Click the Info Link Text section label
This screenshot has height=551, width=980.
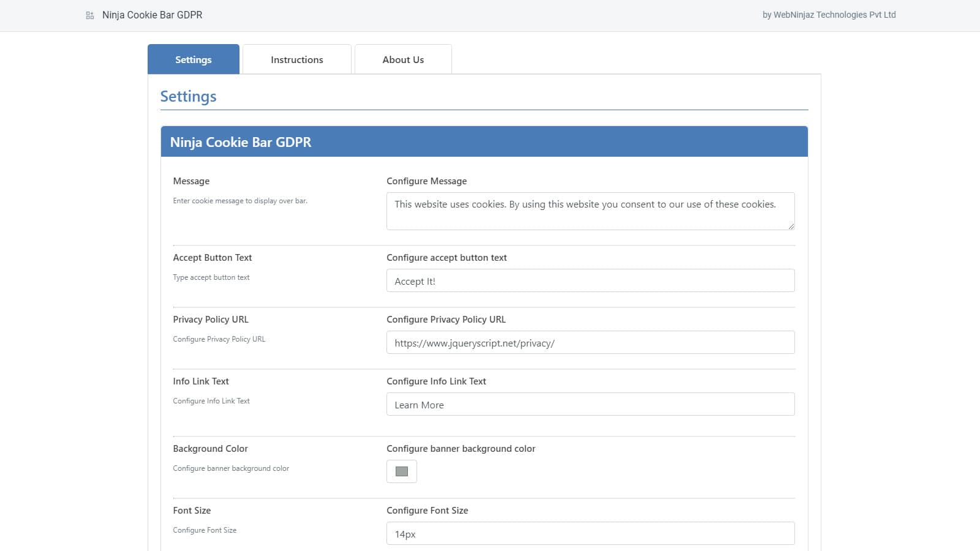coord(201,381)
